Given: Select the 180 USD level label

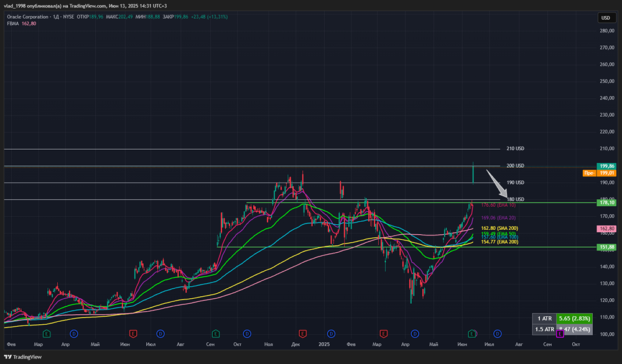Looking at the screenshot, I should point(516,199).
